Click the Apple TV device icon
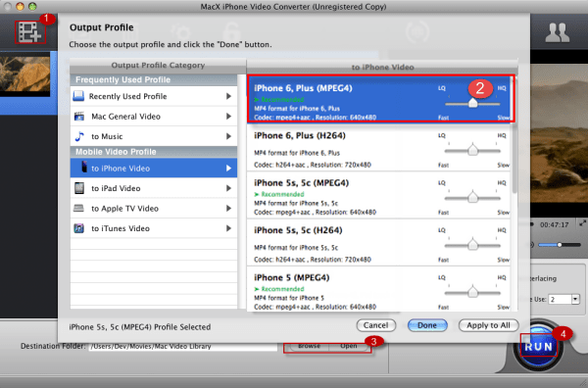Viewport: 588px width, 388px height. (78, 208)
